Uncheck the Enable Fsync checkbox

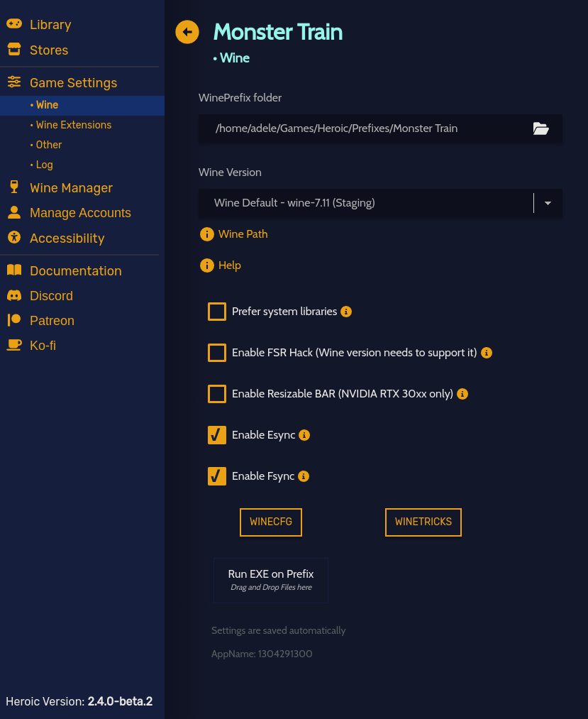pyautogui.click(x=217, y=476)
